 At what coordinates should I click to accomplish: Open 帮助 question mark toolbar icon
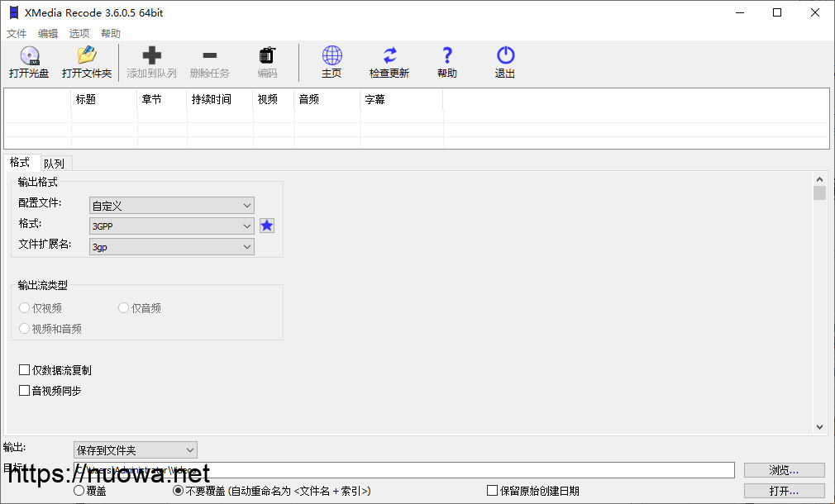[447, 56]
